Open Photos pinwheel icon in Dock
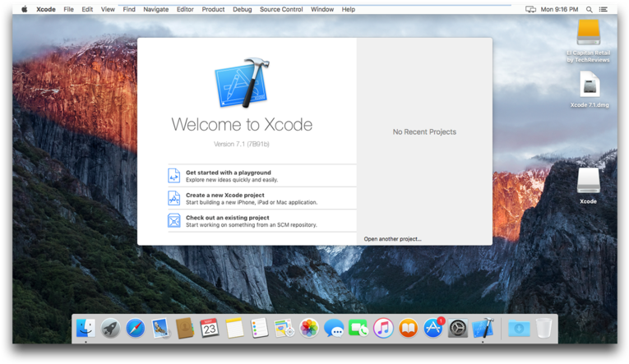 309,329
